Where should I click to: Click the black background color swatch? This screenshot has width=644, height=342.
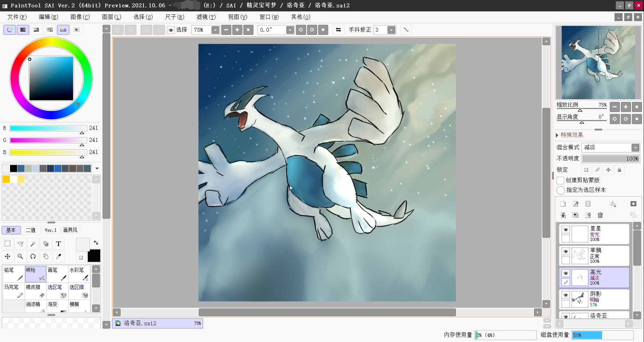click(x=94, y=256)
